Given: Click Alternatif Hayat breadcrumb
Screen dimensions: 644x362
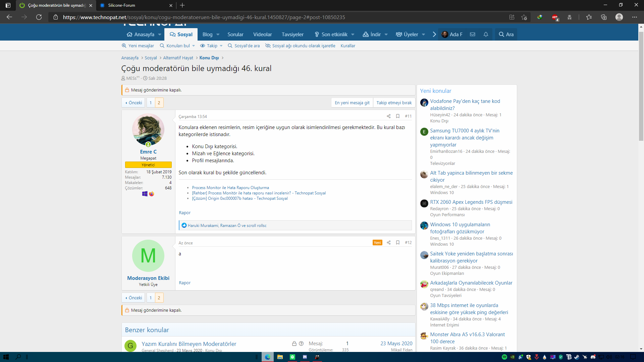Looking at the screenshot, I should (178, 58).
